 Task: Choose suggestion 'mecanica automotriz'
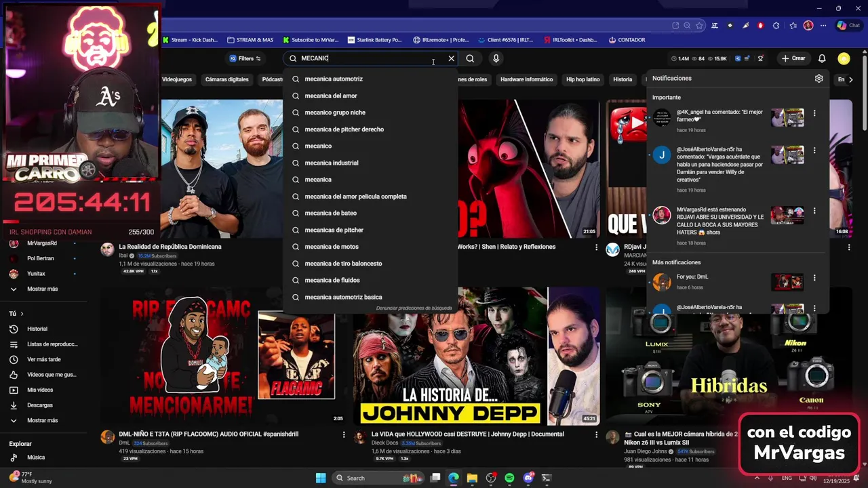point(370,79)
